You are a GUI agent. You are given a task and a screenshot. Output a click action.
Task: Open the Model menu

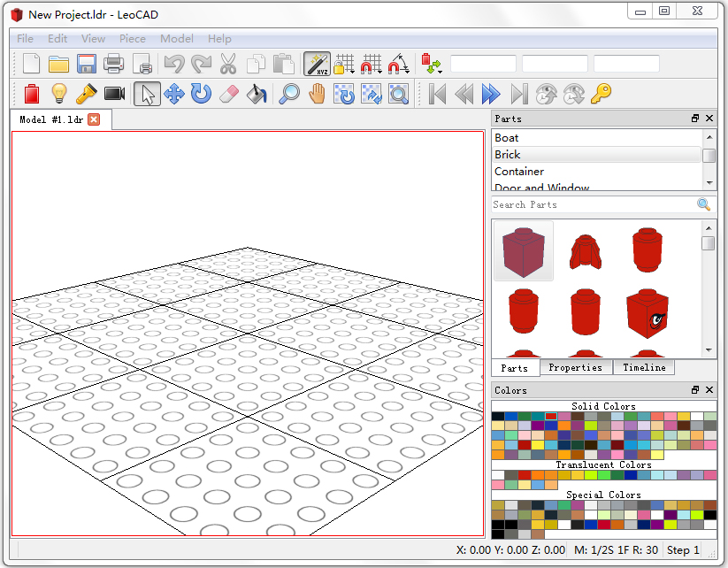[177, 39]
